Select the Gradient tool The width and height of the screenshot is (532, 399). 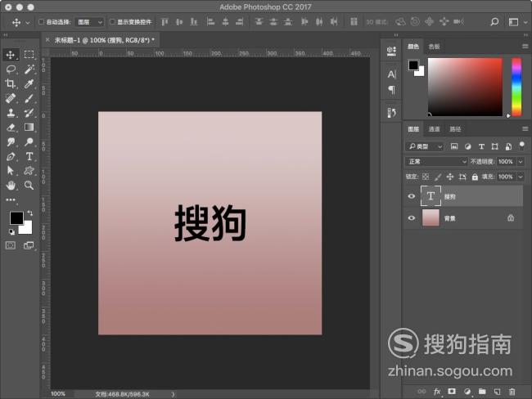tap(29, 128)
